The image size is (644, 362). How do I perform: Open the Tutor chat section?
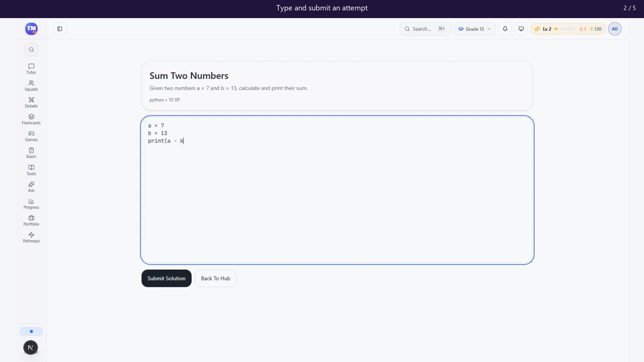click(x=31, y=69)
